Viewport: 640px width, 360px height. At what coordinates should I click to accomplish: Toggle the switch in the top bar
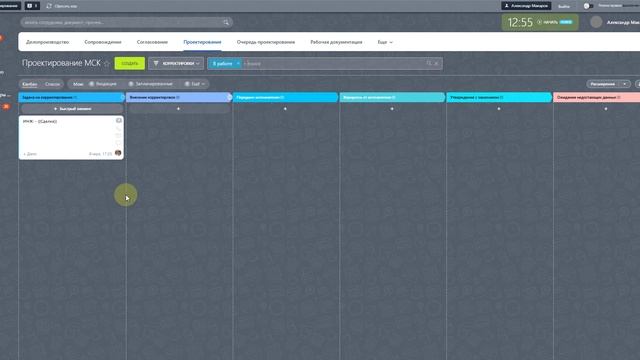[x=588, y=6]
